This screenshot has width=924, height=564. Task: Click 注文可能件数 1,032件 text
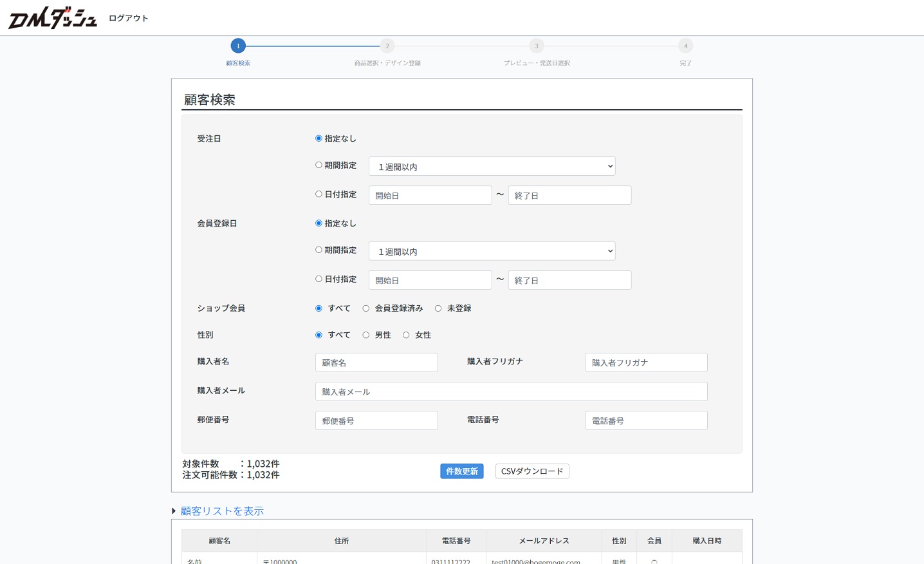pyautogui.click(x=231, y=475)
